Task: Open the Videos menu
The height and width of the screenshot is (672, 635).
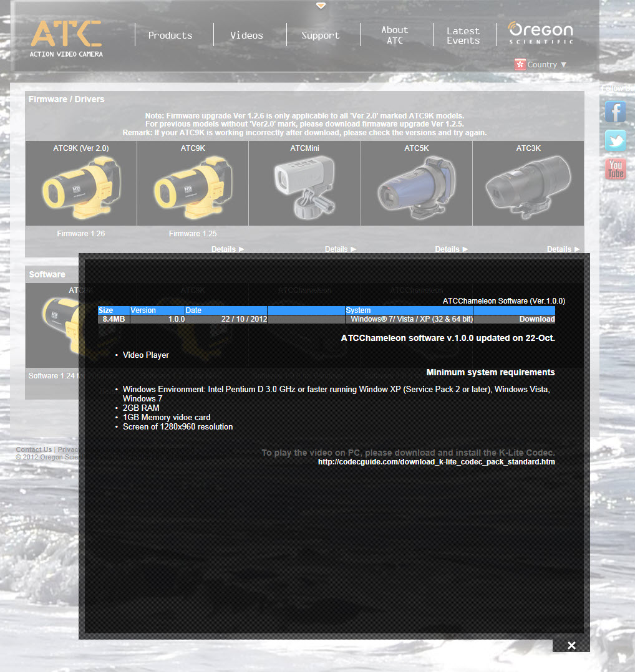Action: [x=246, y=36]
